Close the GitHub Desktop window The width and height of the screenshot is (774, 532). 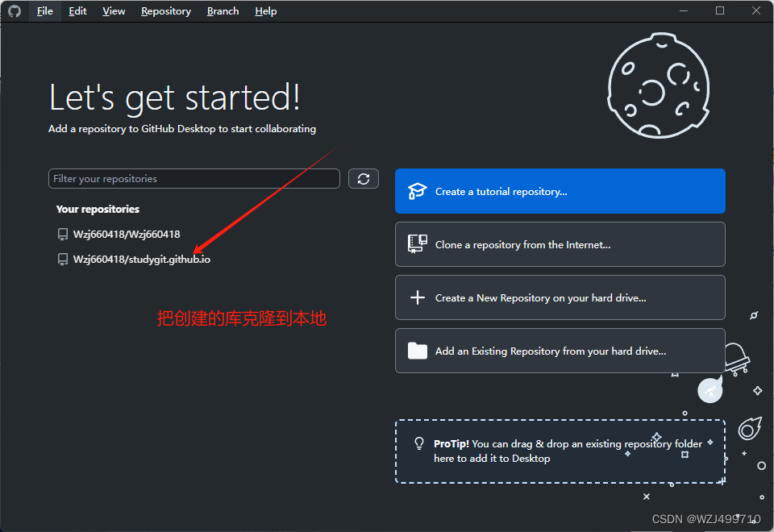(x=756, y=10)
